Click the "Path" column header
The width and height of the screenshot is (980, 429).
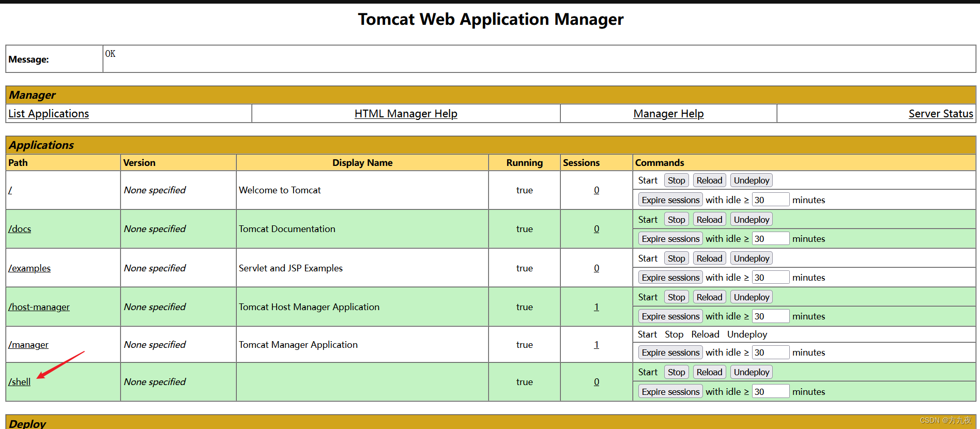pyautogui.click(x=18, y=163)
